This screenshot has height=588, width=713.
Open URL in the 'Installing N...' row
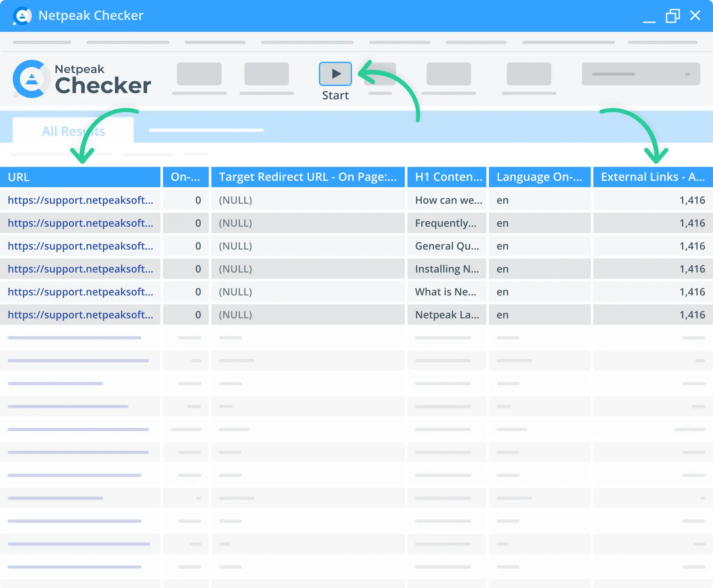[81, 269]
